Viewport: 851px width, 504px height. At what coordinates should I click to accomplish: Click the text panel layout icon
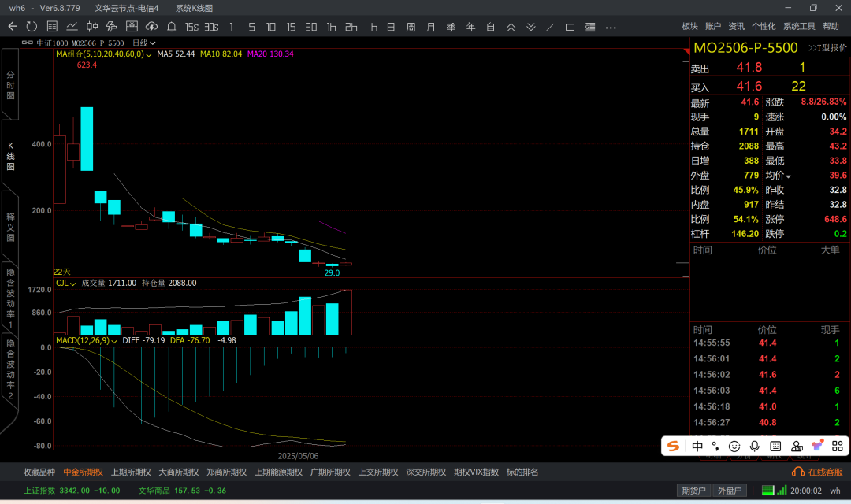click(x=590, y=27)
